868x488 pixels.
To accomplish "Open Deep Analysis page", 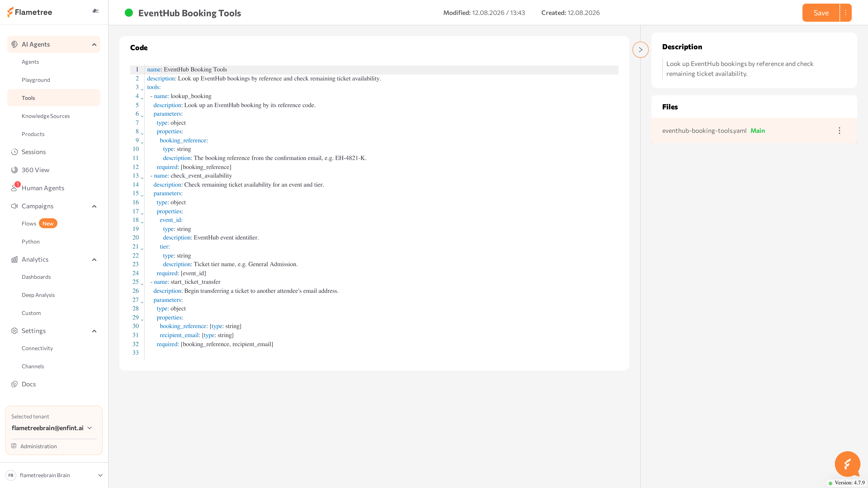I will click(x=38, y=295).
